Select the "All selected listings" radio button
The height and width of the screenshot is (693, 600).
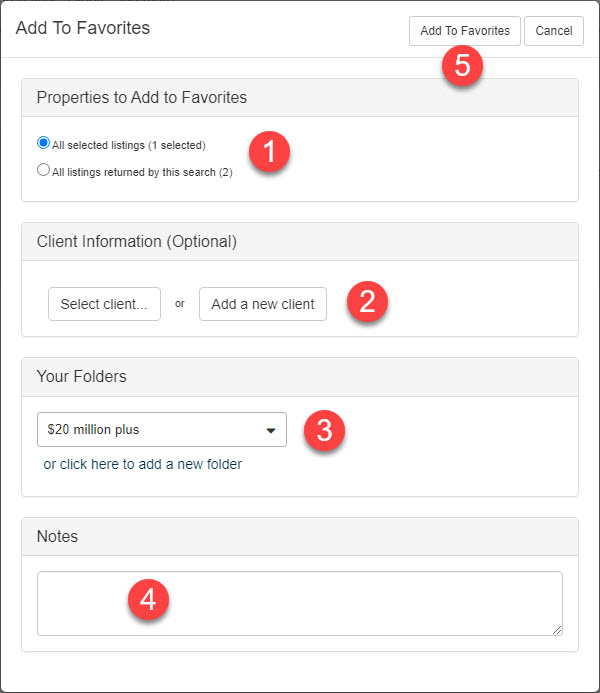coord(43,143)
